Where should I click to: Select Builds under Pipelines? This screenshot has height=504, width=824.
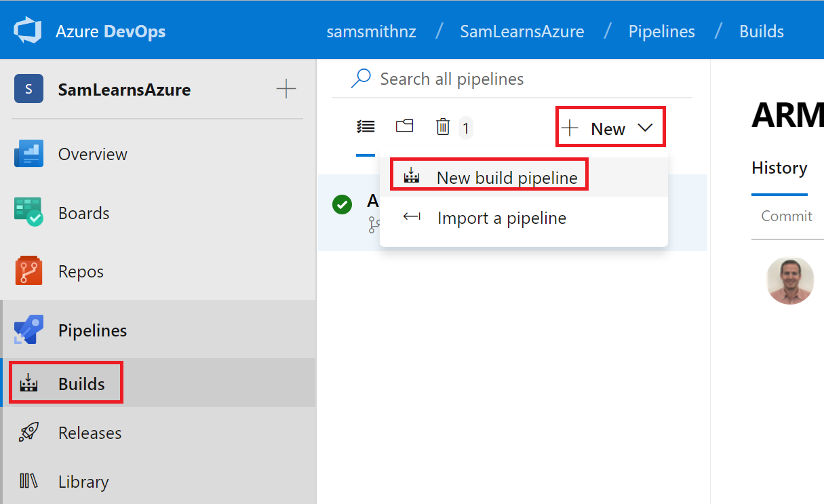[x=81, y=384]
